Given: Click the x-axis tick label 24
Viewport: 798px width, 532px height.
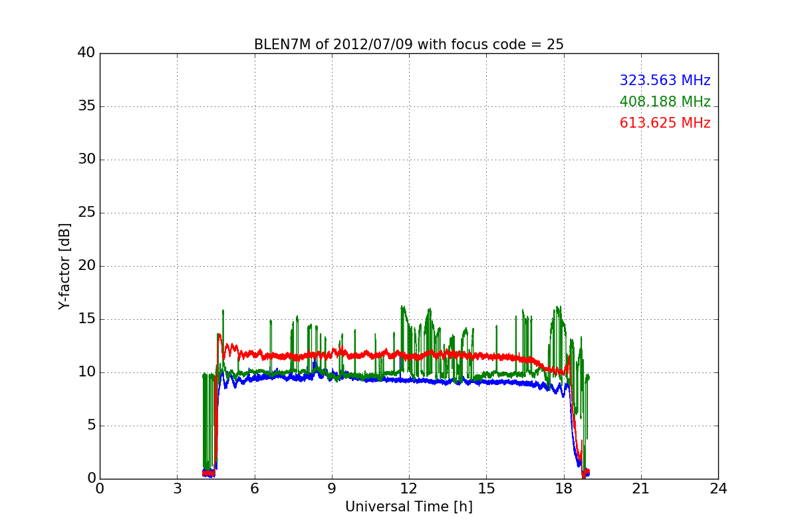Looking at the screenshot, I should [x=718, y=489].
